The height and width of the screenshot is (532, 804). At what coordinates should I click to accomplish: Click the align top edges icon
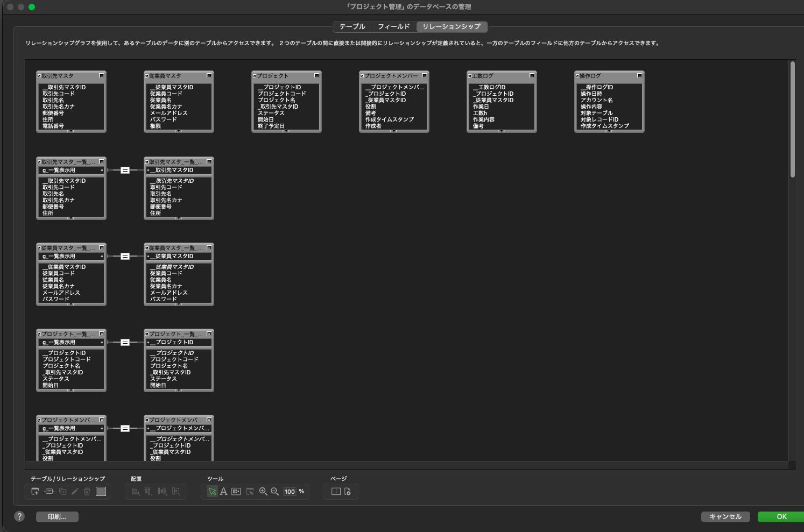[148, 491]
